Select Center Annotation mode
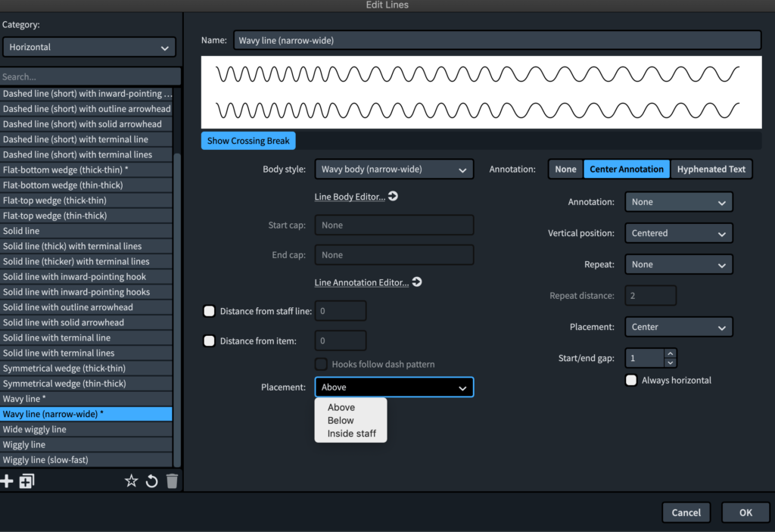Screen dimensions: 775x532 click(x=627, y=169)
